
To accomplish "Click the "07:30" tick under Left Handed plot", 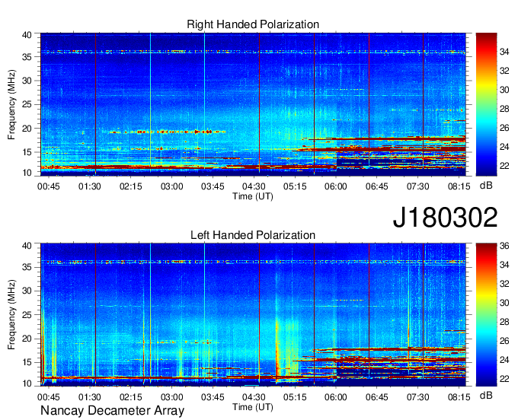I will tap(418, 396).
